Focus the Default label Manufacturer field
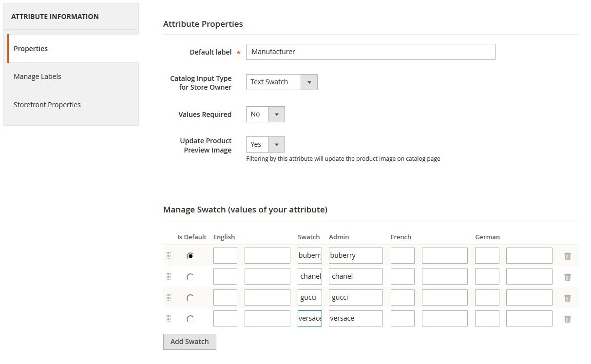Viewport: 591px width, 364px height. pos(370,52)
